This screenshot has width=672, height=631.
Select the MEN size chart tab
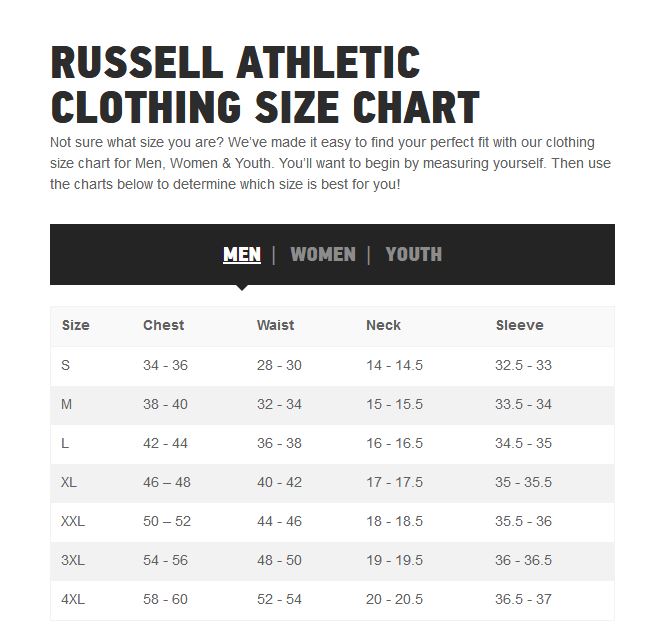[242, 254]
